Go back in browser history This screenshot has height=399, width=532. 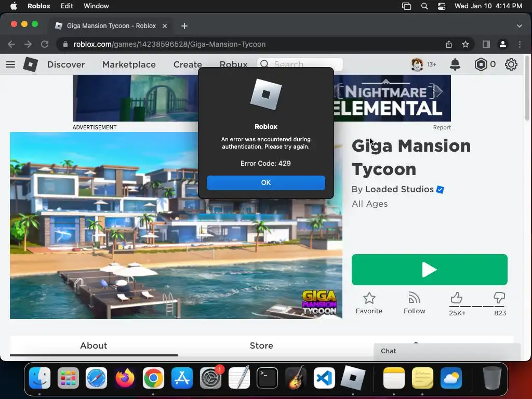pyautogui.click(x=11, y=44)
